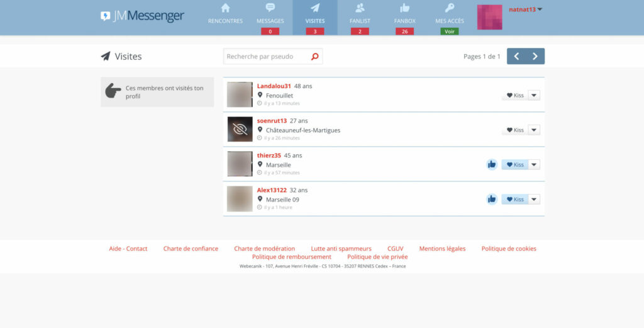Click the natnat13 profile avatar
Screen dimensions: 644x328
point(489,17)
